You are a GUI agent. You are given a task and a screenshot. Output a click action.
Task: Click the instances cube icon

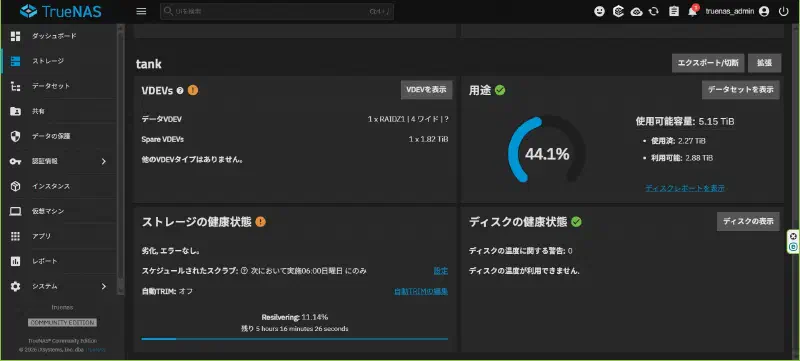15,186
